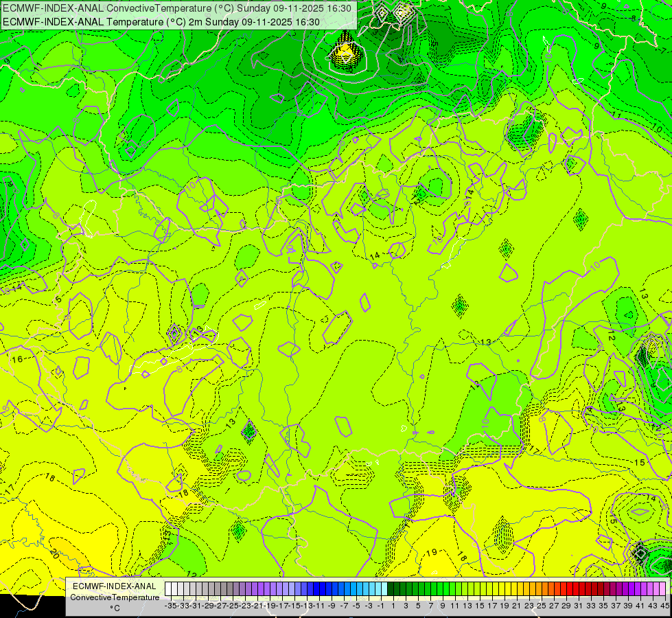The height and width of the screenshot is (618, 672).
Task: Pick the magenta swatch above 39
Action: point(625,589)
